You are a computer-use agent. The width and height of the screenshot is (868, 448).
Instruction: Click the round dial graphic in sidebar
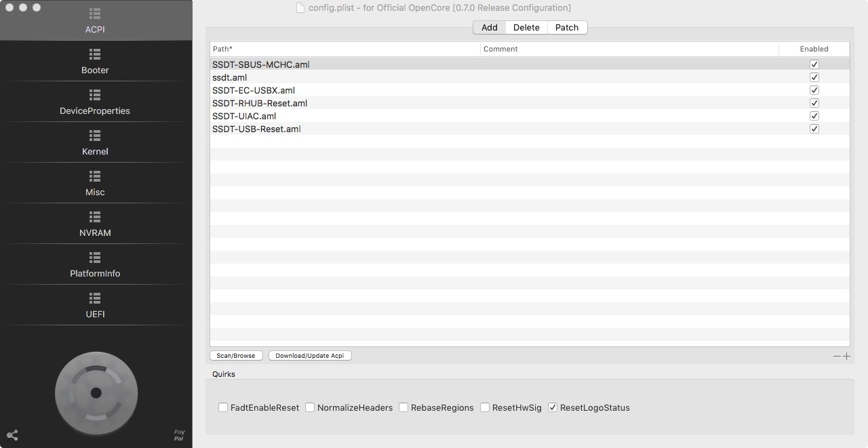pyautogui.click(x=96, y=393)
